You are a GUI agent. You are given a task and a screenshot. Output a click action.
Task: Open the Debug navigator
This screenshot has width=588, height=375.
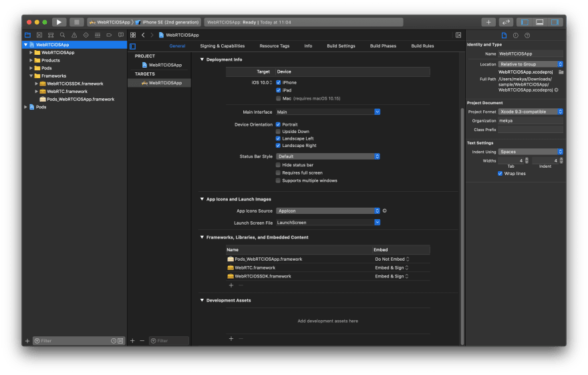pyautogui.click(x=98, y=35)
